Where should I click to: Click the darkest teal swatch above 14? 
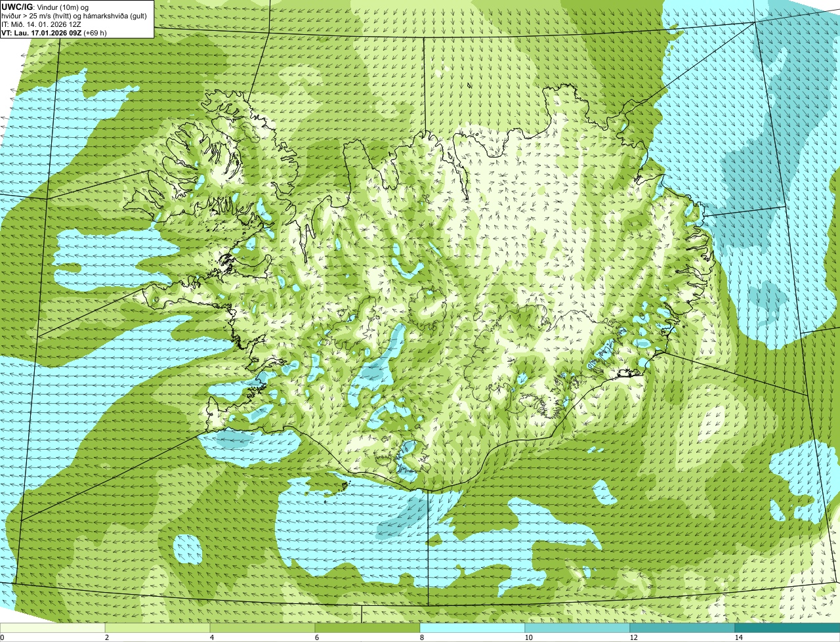tap(787, 628)
